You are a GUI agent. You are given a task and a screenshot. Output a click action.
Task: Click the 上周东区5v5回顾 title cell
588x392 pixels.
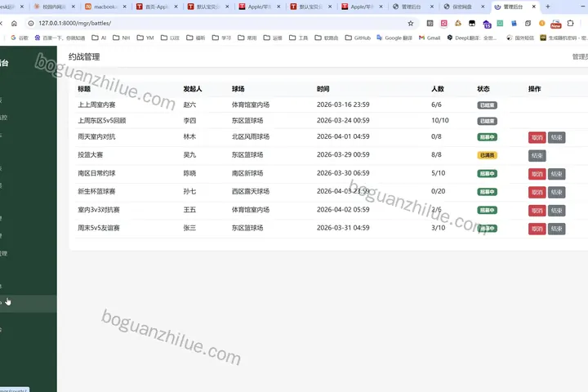click(101, 121)
